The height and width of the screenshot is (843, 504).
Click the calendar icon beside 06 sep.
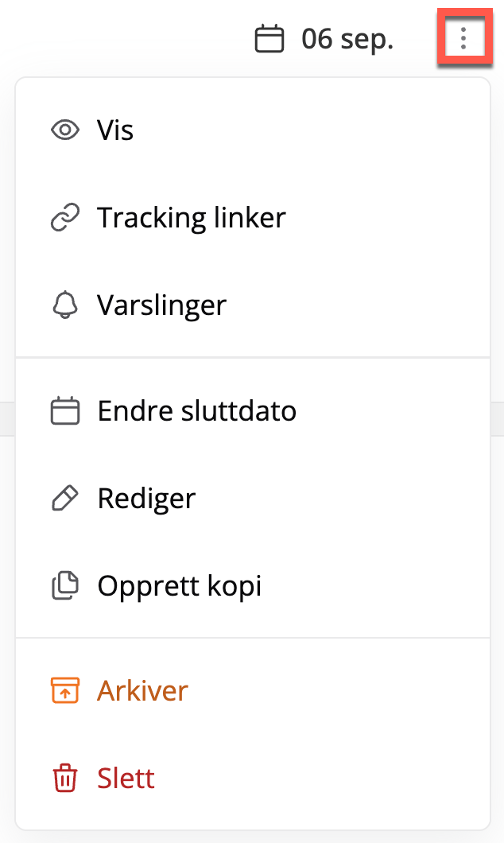[269, 39]
